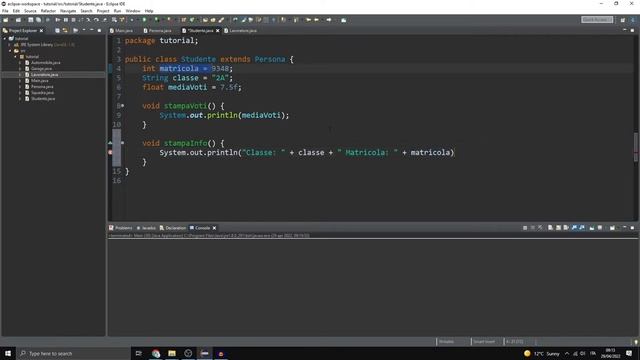Switch to the Persona.java editor tab
640x360 pixels.
(158, 31)
